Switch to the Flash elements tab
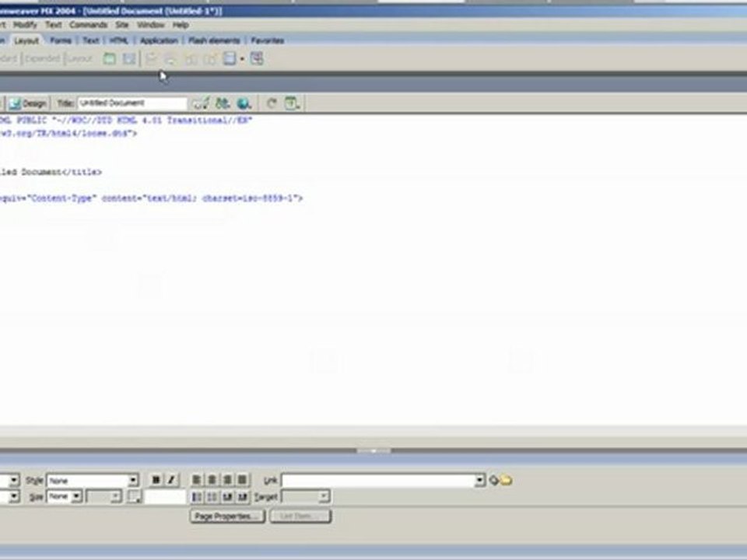 point(214,40)
